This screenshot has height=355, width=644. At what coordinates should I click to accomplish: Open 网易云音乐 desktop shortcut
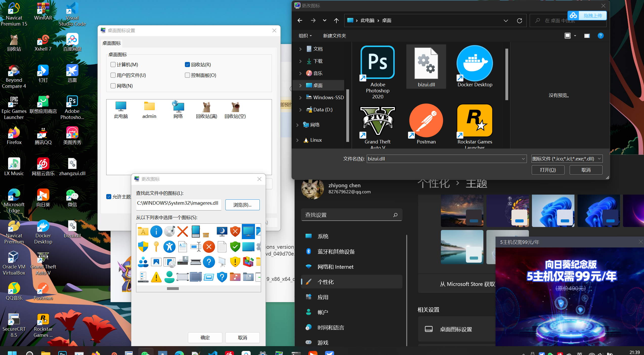tap(43, 167)
